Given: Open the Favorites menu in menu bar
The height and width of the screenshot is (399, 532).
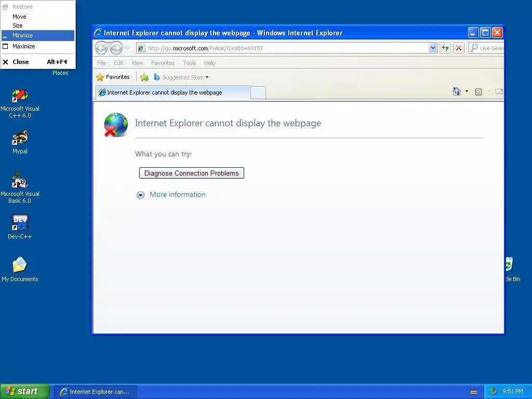Looking at the screenshot, I should click(163, 63).
